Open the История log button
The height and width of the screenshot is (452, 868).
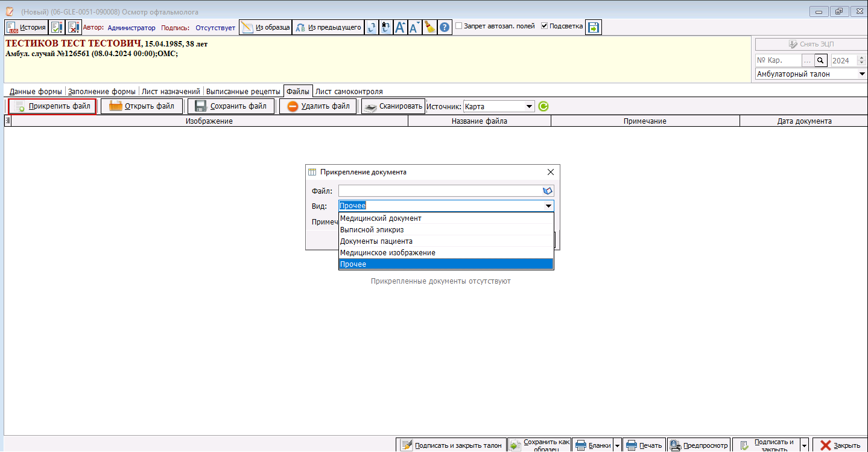pyautogui.click(x=27, y=27)
